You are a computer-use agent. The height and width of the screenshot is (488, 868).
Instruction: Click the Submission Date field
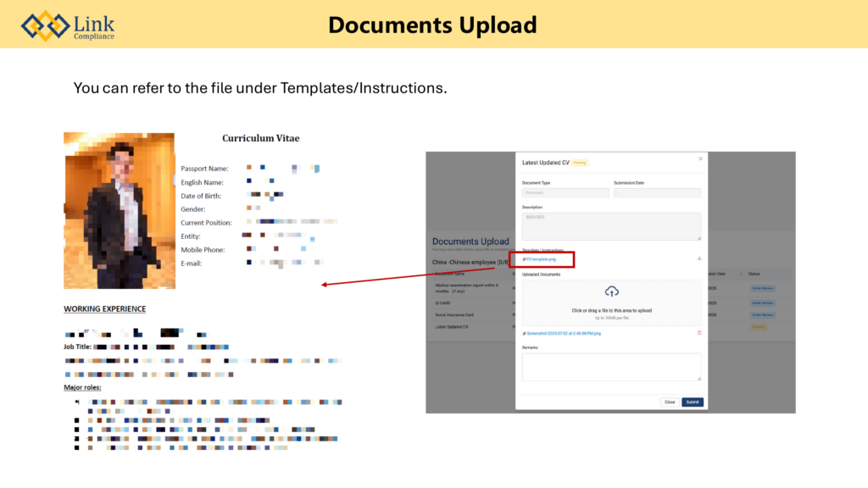click(x=657, y=193)
